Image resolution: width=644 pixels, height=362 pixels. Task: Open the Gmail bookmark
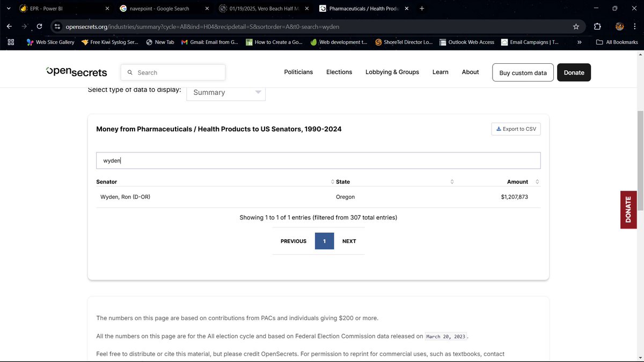click(209, 42)
